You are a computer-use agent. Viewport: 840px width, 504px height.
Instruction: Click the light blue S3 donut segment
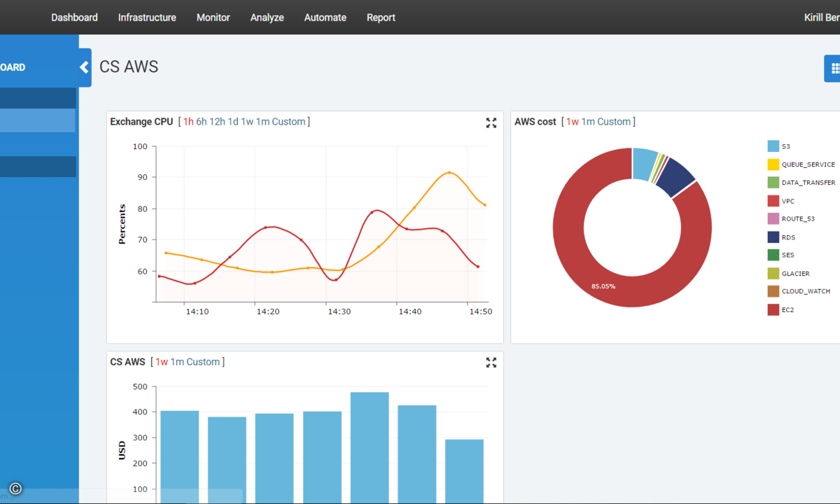pos(644,163)
